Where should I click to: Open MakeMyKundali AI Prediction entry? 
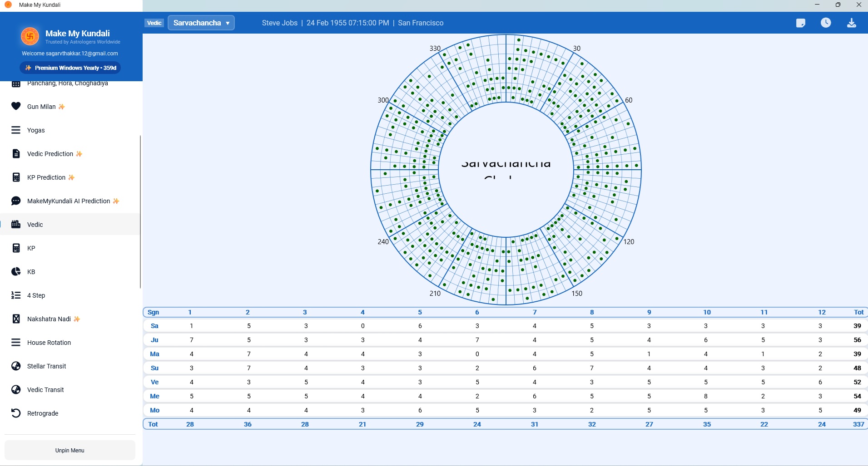click(x=69, y=201)
